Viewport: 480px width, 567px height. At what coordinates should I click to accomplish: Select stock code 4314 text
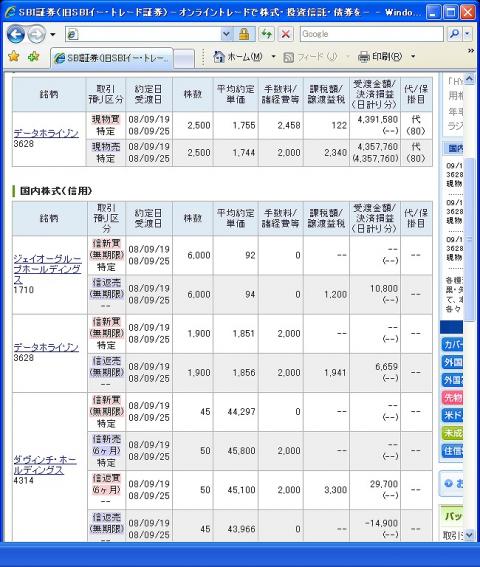24,481
